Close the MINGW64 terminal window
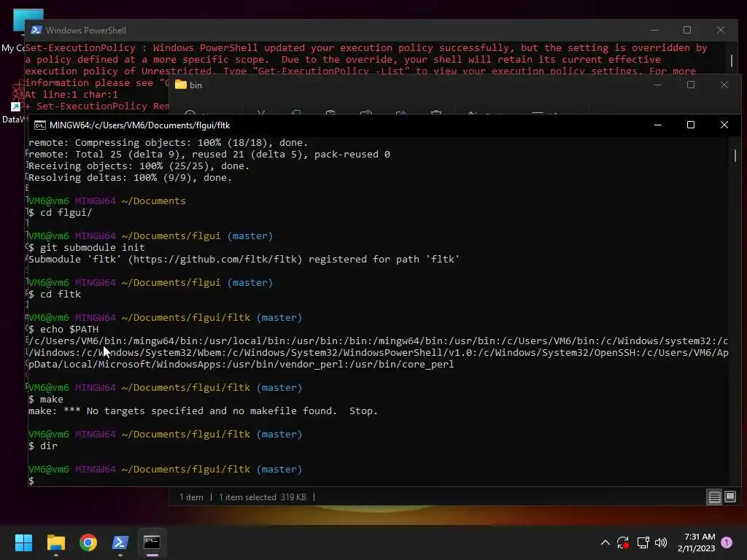The image size is (747, 560). click(x=724, y=125)
